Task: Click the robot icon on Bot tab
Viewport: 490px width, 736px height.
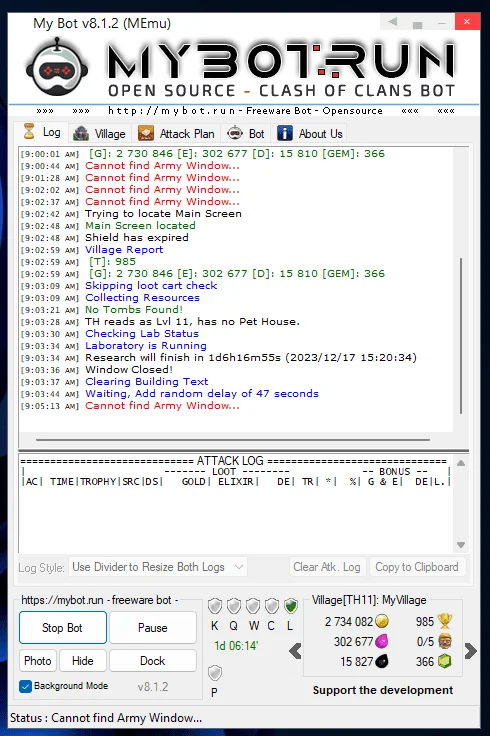Action: tap(235, 133)
